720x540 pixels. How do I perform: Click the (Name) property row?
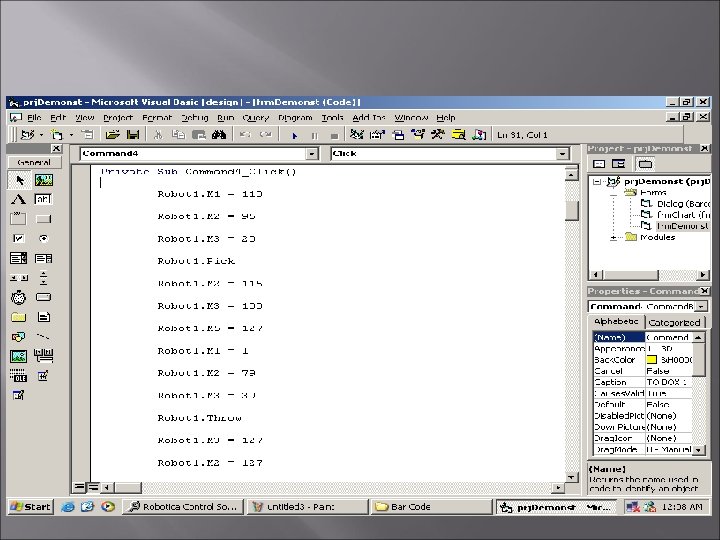pos(642,338)
